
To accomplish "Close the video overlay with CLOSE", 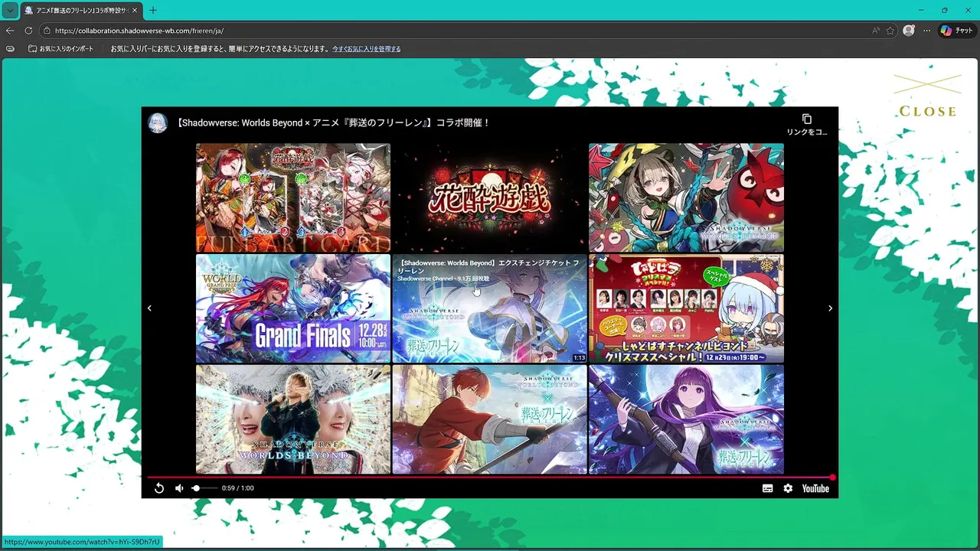I will click(927, 96).
